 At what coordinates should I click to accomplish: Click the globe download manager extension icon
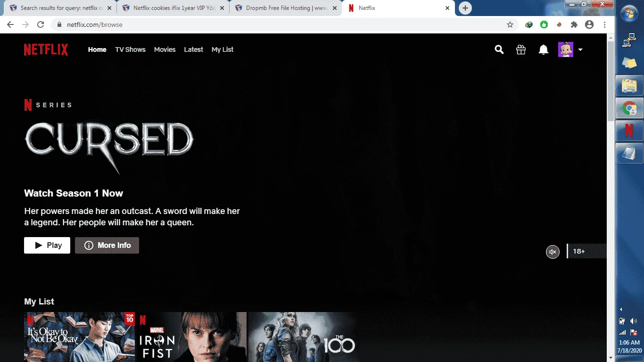529,25
